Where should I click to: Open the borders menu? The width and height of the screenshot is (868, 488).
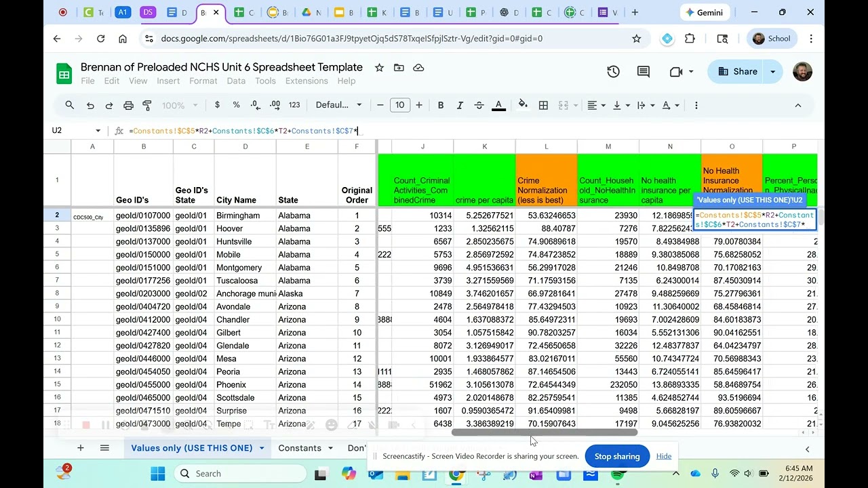[543, 105]
